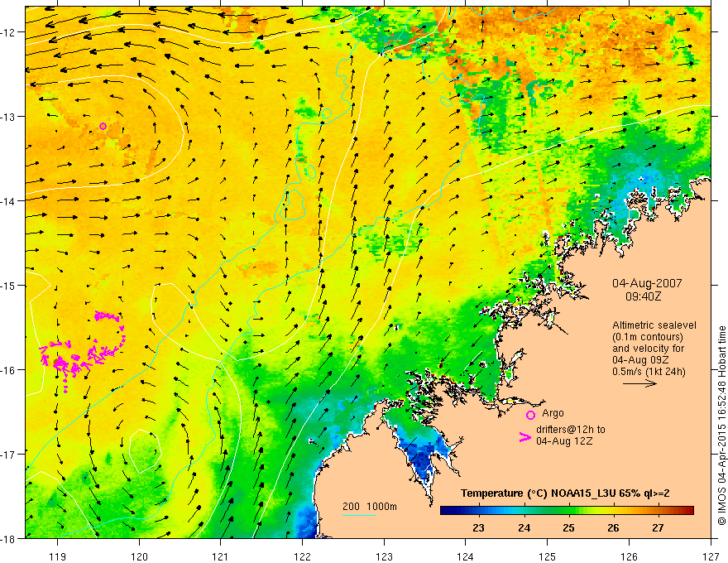
Task: Click the 'Altimetric sealevel' text
Action: click(654, 325)
